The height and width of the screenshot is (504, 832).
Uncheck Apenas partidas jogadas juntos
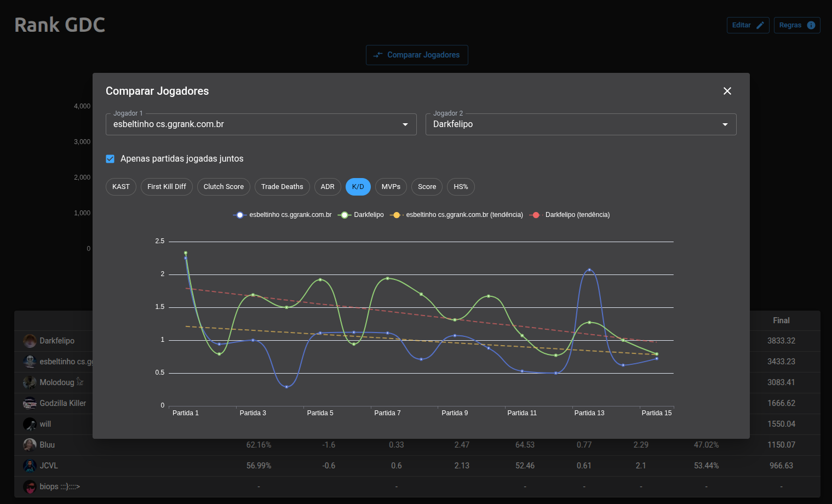110,159
